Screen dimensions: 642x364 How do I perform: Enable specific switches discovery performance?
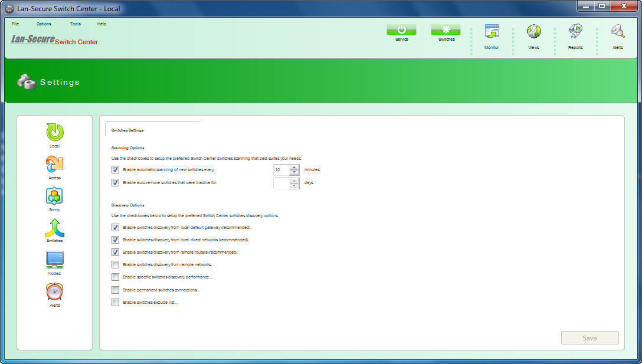116,277
